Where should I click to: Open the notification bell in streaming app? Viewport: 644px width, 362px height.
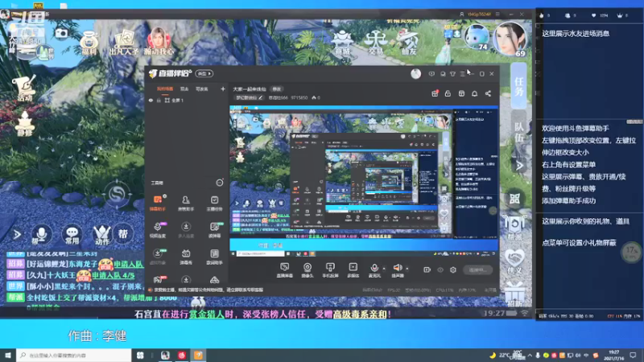point(474,93)
